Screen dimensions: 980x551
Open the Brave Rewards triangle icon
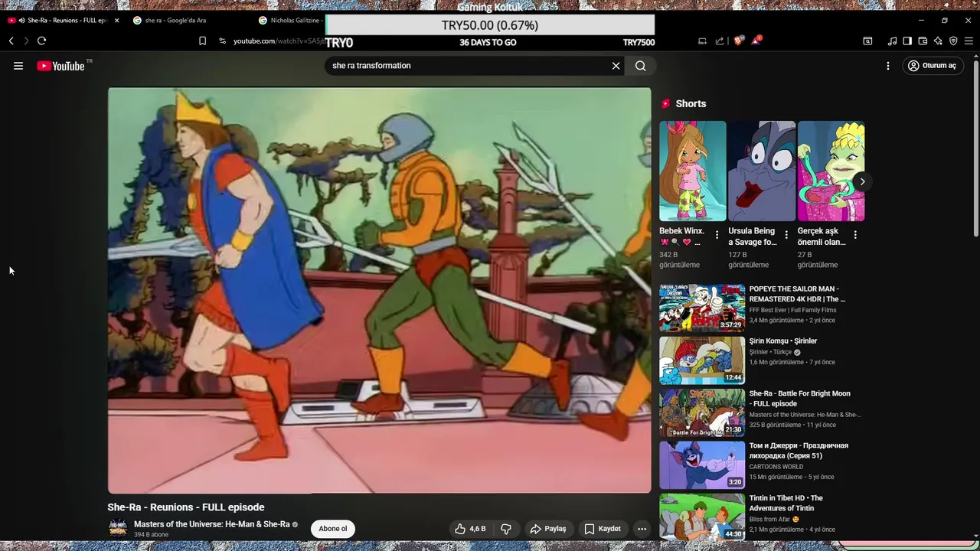[x=756, y=40]
